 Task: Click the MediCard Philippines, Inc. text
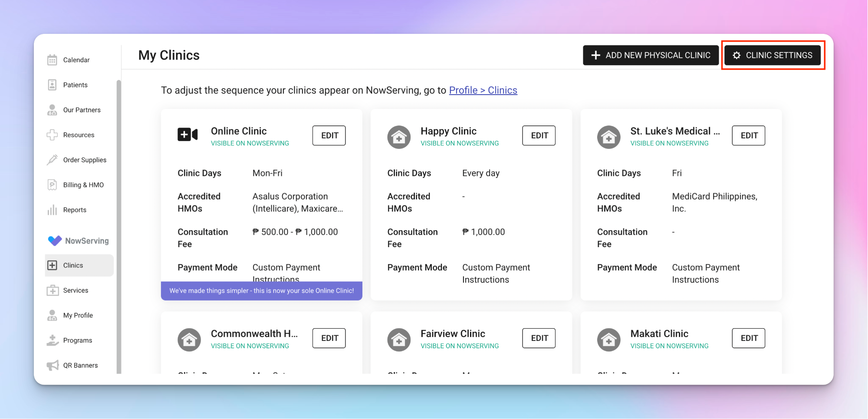click(x=715, y=202)
